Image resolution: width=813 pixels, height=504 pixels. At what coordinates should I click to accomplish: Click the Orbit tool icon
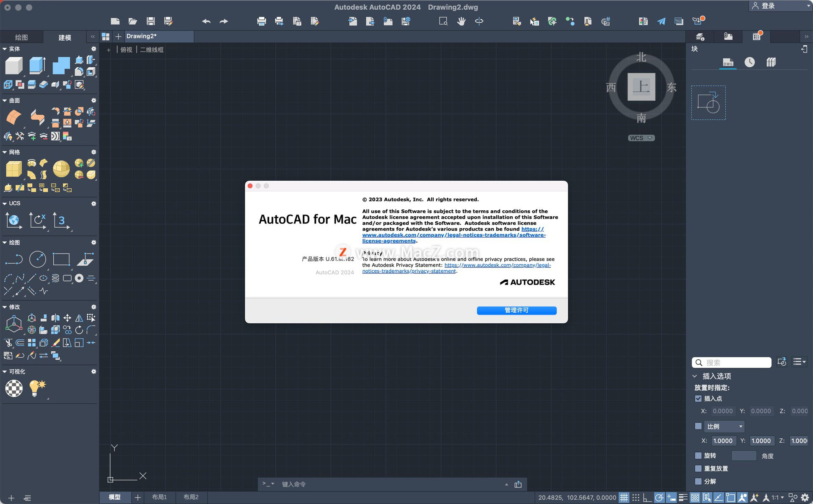(x=479, y=21)
